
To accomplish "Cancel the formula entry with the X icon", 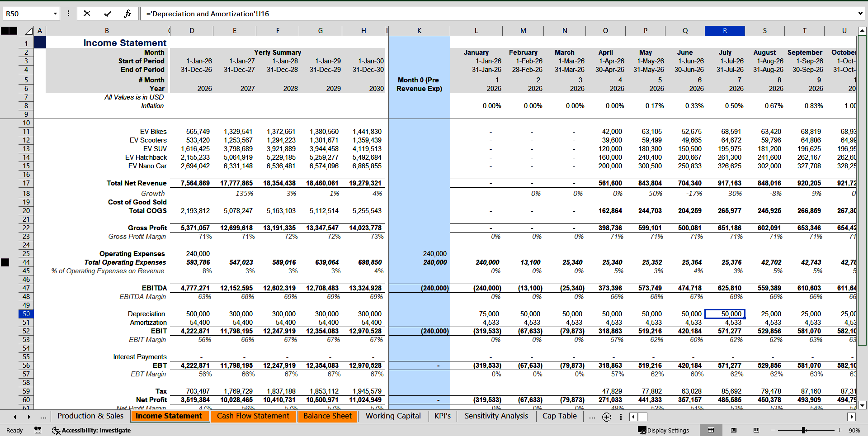I will coord(87,14).
